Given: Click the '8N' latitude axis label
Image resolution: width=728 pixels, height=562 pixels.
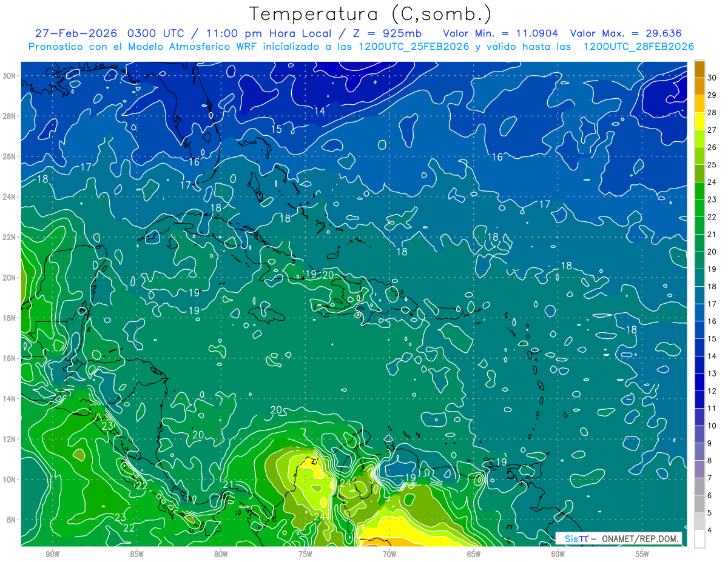Looking at the screenshot, I should pos(12,520).
